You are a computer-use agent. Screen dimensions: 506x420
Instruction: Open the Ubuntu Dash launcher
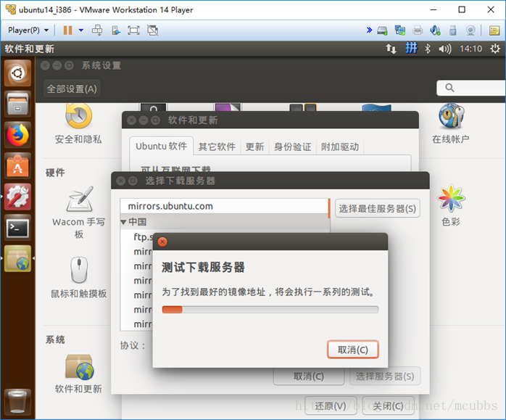click(x=17, y=73)
